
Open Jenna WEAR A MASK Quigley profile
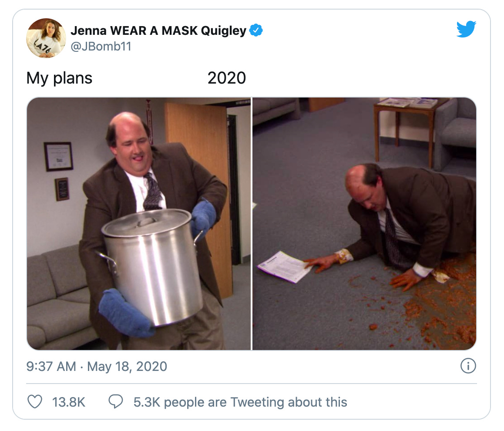158,30
